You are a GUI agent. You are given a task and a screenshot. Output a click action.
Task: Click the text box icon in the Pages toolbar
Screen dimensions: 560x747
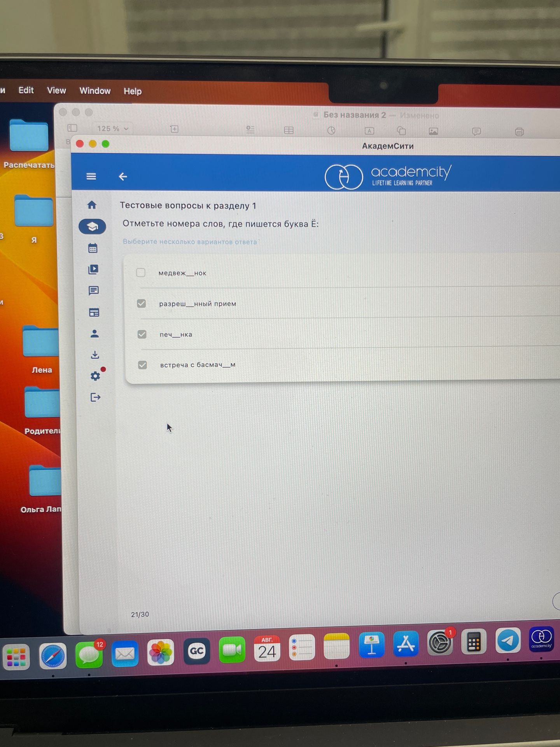pos(369,131)
